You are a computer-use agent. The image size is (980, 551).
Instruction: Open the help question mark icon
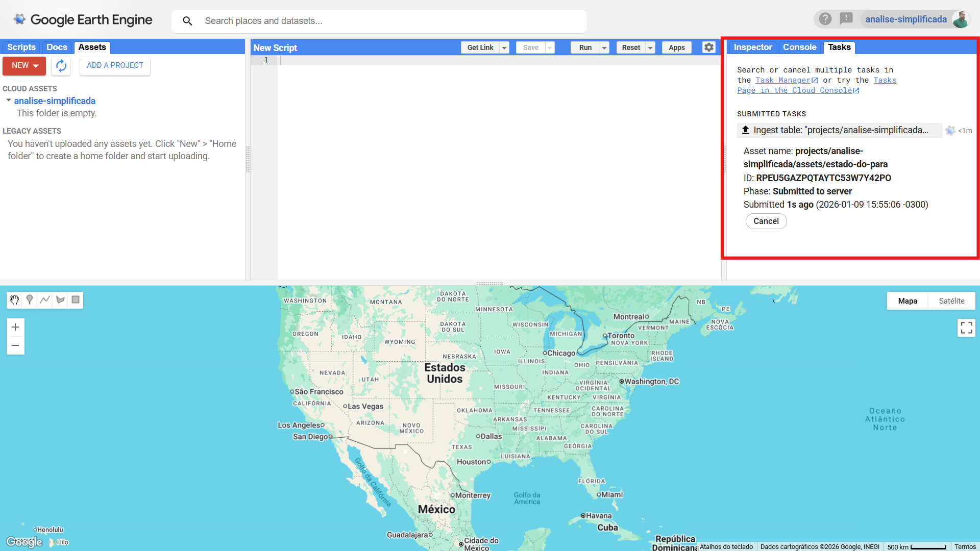click(825, 19)
